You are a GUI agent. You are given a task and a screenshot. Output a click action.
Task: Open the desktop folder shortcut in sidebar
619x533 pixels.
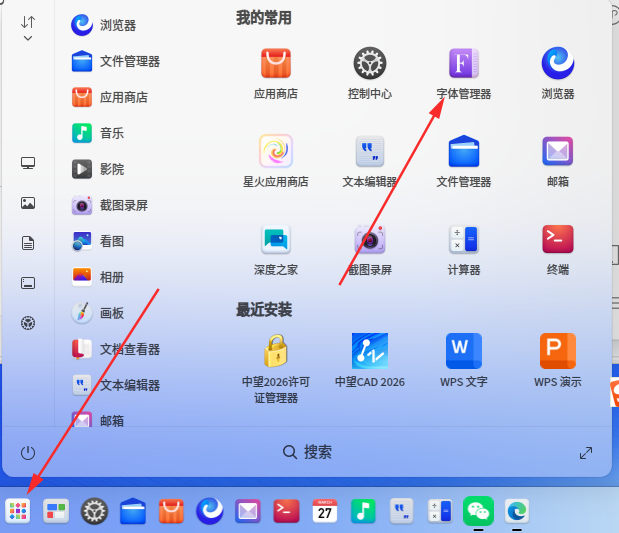tap(28, 283)
